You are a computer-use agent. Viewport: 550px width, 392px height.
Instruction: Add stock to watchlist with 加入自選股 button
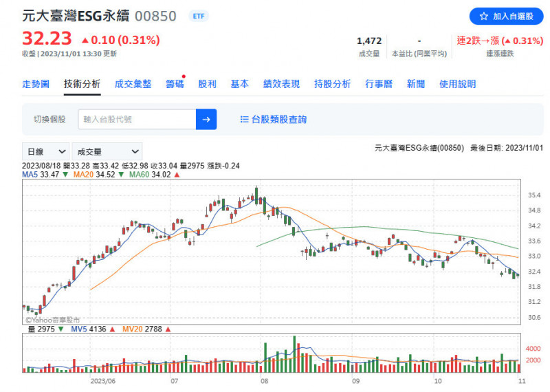click(506, 16)
